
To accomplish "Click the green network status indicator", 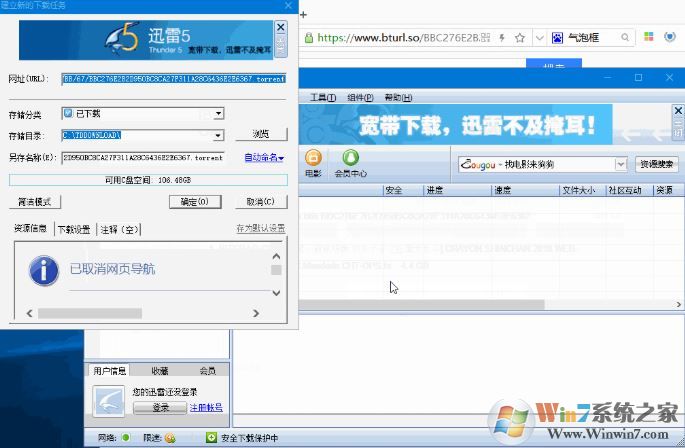I will click(126, 437).
